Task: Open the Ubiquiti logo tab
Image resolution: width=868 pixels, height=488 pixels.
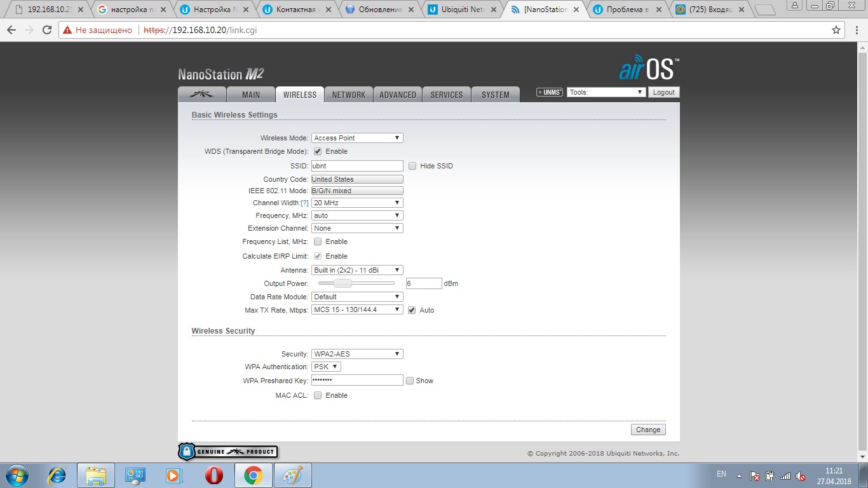Action: 203,95
